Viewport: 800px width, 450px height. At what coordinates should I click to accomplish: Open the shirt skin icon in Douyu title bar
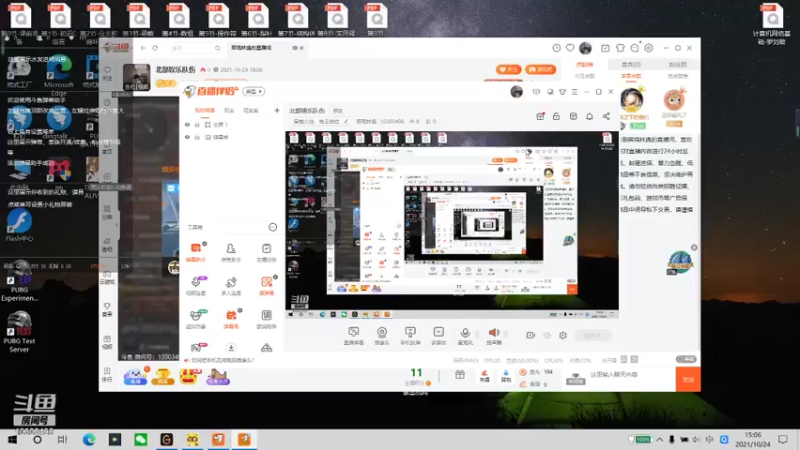pos(620,48)
